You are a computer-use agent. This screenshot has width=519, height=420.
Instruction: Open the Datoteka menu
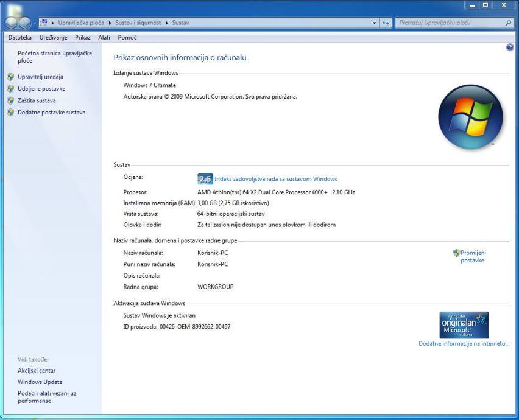click(x=20, y=37)
